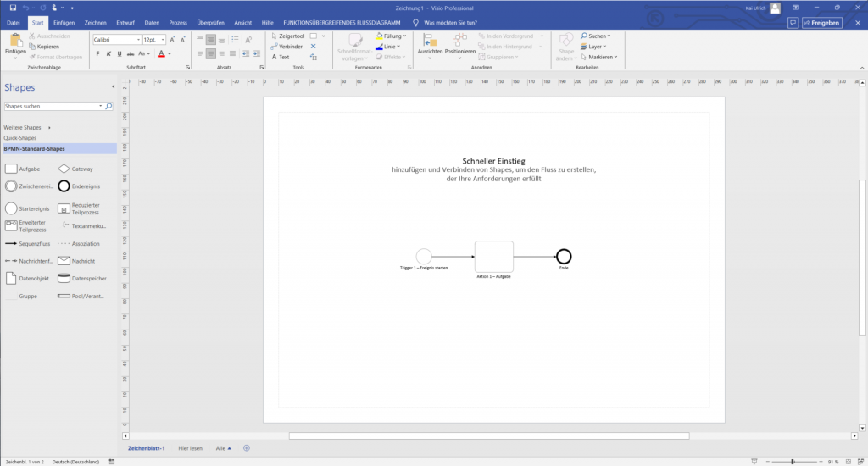Switch to the Hier lesen page tab
This screenshot has width=868, height=466.
190,447
